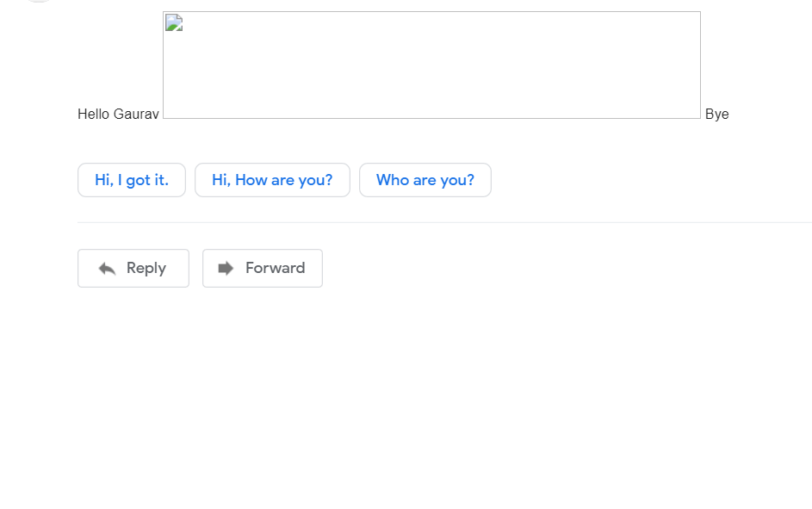
Task: Click the center of the unloaded image
Action: pyautogui.click(x=431, y=65)
